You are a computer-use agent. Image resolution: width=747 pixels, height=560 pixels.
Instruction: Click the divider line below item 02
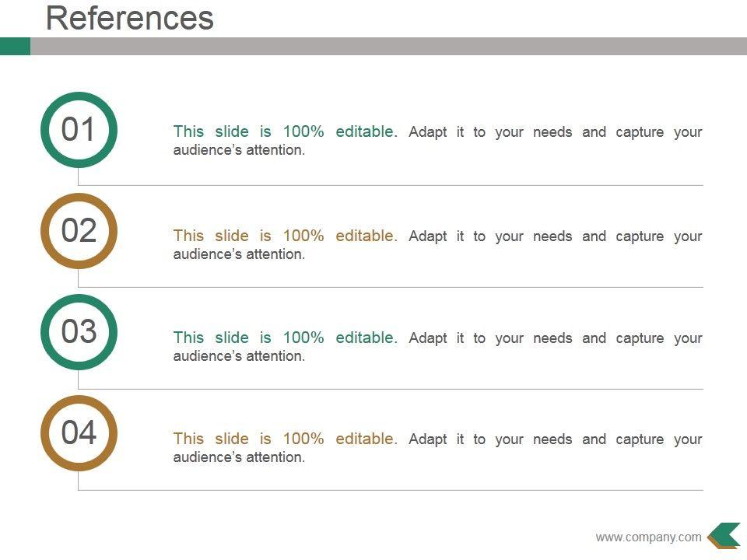(x=389, y=287)
